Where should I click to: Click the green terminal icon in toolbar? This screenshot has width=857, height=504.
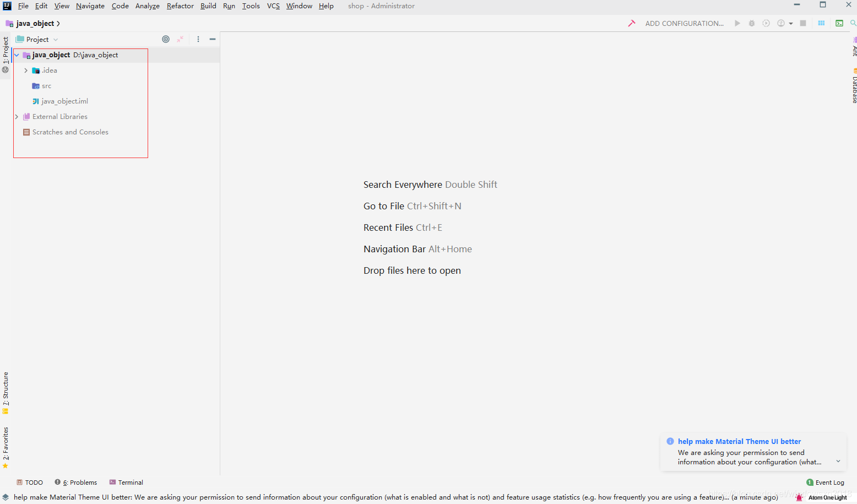click(839, 23)
